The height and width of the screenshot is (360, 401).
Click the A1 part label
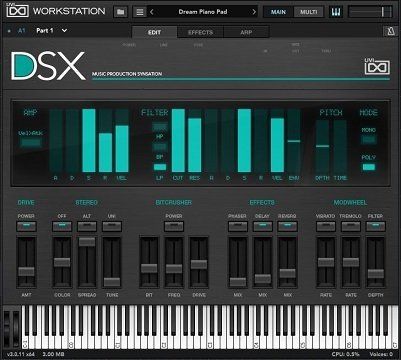pyautogui.click(x=21, y=31)
